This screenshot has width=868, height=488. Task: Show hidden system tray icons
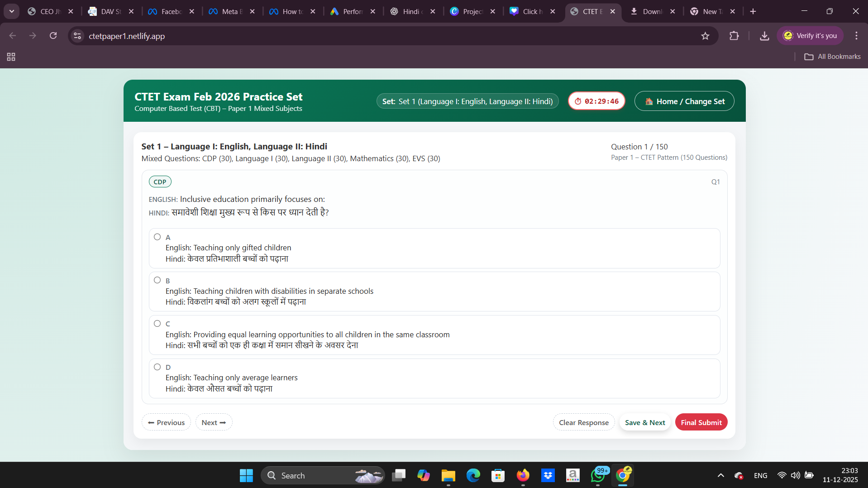click(721, 475)
